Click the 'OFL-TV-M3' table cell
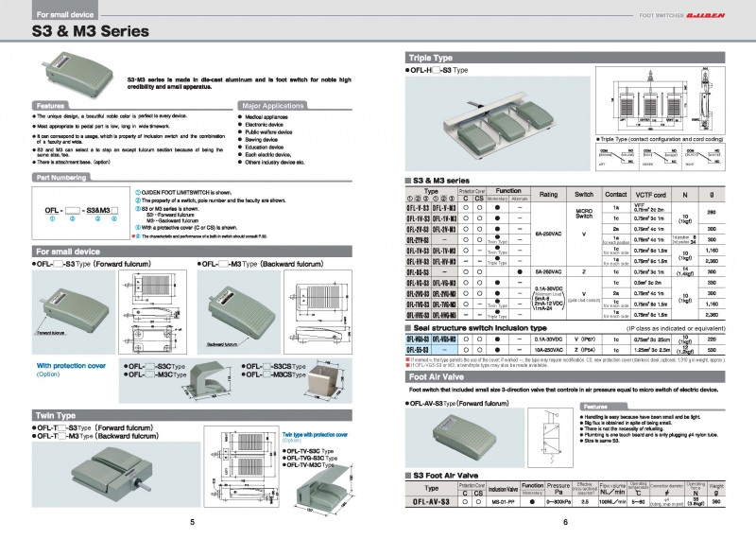 click(x=444, y=251)
